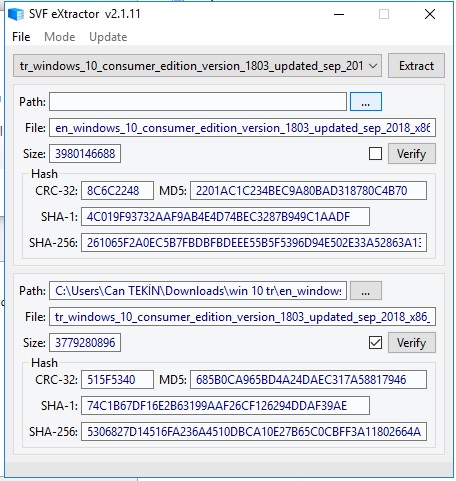
Task: Select the CRC-32 value 8C6C2248
Action: coord(117,191)
